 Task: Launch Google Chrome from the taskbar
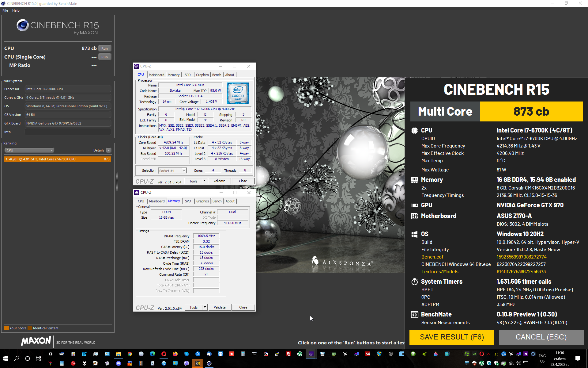click(x=130, y=354)
